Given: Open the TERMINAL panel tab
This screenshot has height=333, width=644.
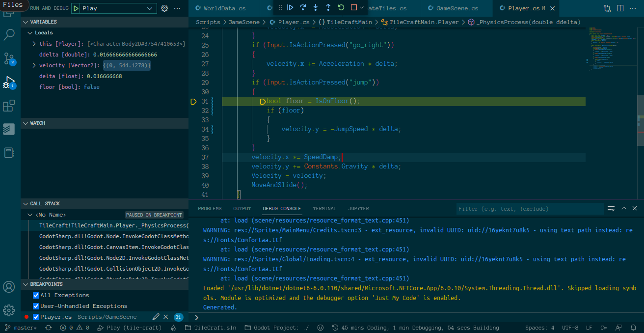Looking at the screenshot, I should click(324, 209).
